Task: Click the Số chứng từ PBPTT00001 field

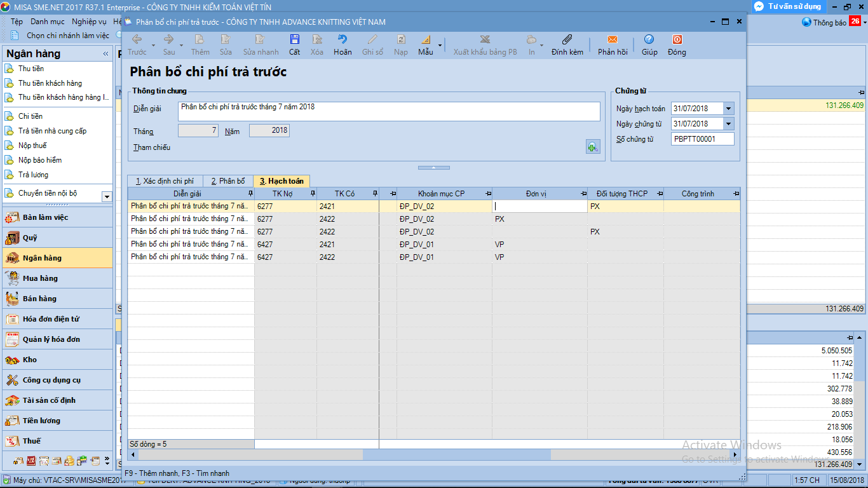Action: [703, 139]
